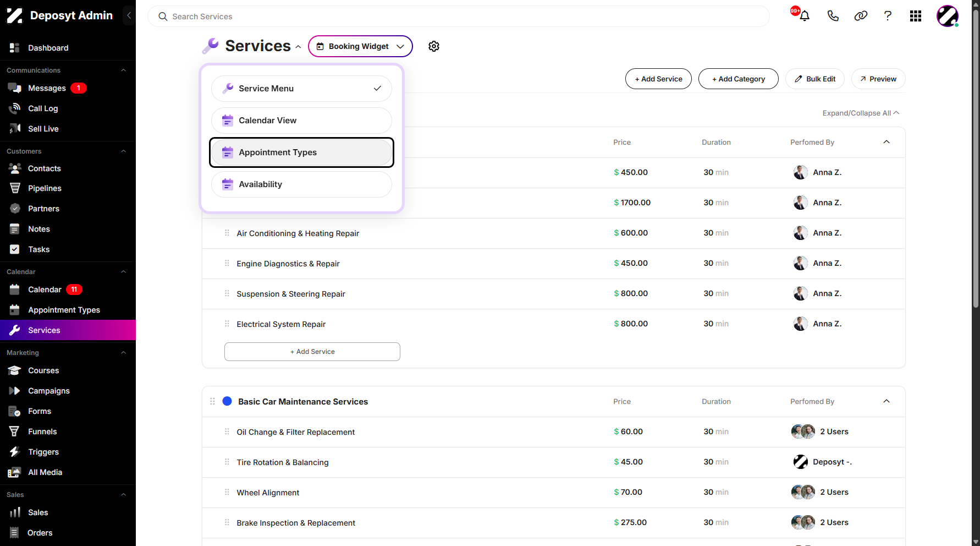The height and width of the screenshot is (546, 980).
Task: Toggle the Services title dropdown caret
Action: [x=298, y=47]
